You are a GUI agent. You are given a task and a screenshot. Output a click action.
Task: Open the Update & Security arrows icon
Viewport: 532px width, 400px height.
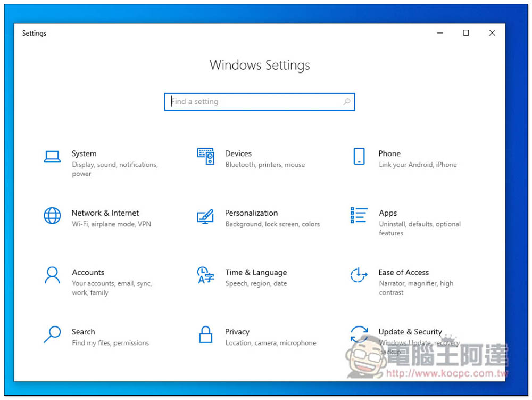pos(359,334)
